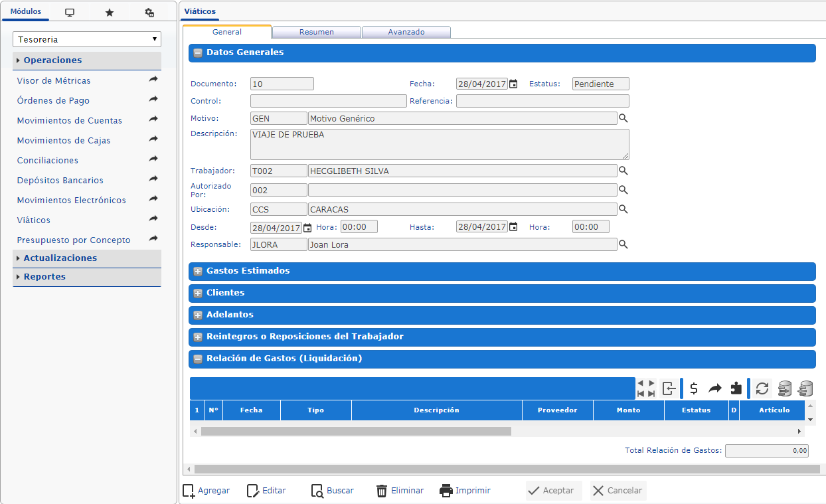This screenshot has width=826, height=504.
Task: Click the puzzle piece icon in expenses toolbar
Action: pyautogui.click(x=736, y=388)
